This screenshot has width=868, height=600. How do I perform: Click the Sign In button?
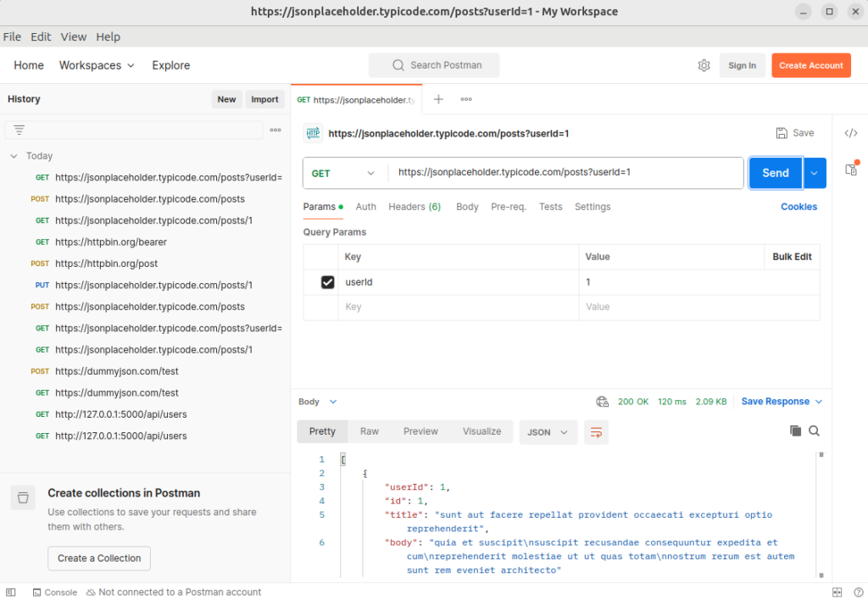click(742, 65)
